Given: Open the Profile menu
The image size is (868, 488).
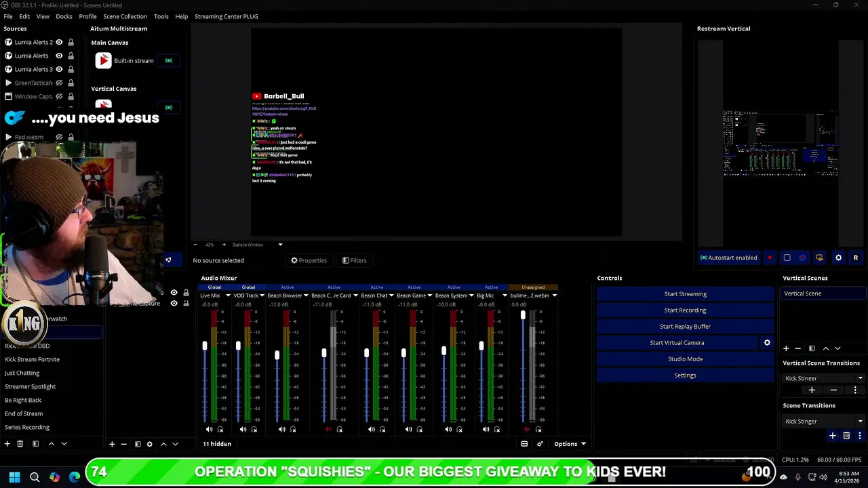Looking at the screenshot, I should click(87, 16).
